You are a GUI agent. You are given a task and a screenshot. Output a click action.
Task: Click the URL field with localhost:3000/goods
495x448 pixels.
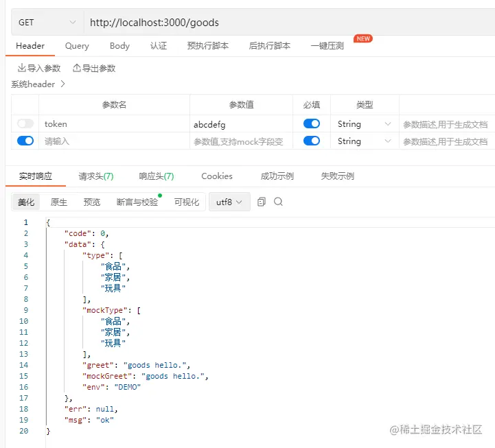point(289,23)
